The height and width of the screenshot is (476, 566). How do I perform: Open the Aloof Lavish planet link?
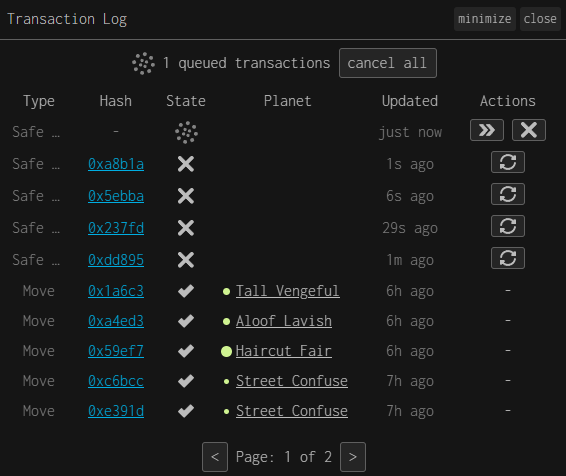click(x=284, y=321)
